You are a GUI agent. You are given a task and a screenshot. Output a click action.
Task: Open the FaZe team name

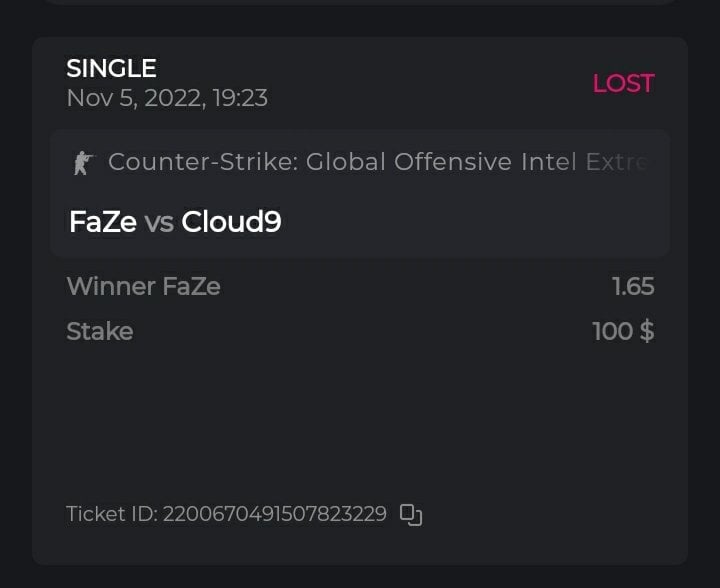point(102,222)
